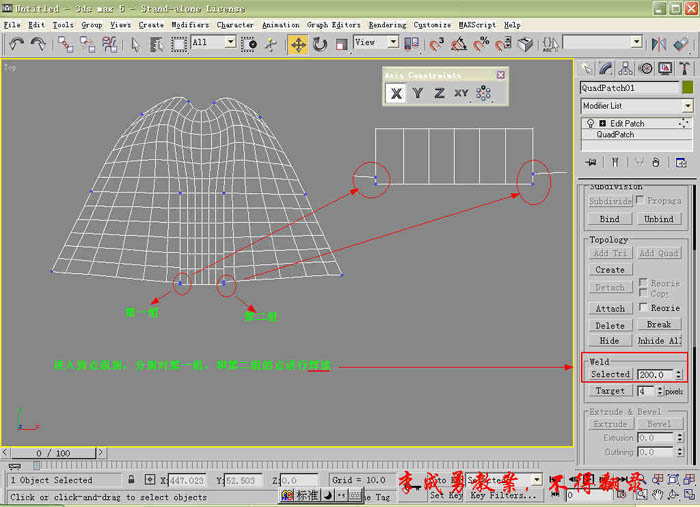The width and height of the screenshot is (700, 507).
Task: Open the File menu
Action: tap(12, 25)
